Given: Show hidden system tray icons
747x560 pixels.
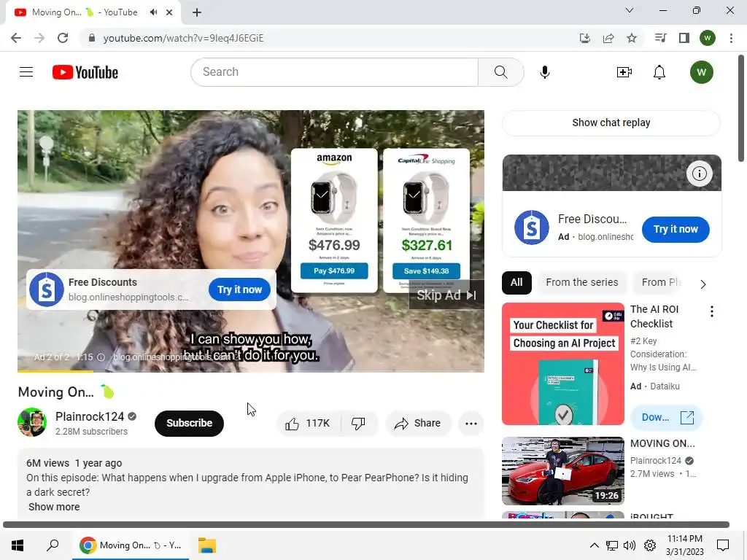Looking at the screenshot, I should pos(594,545).
